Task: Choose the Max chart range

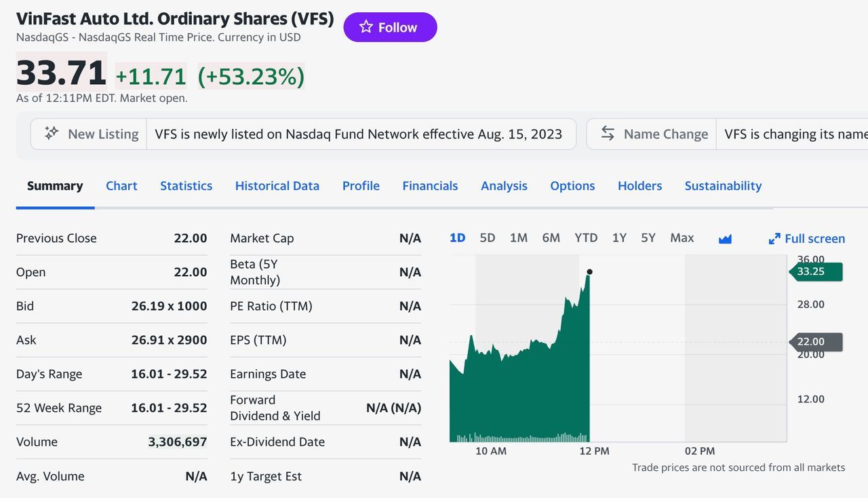Action: click(x=682, y=238)
